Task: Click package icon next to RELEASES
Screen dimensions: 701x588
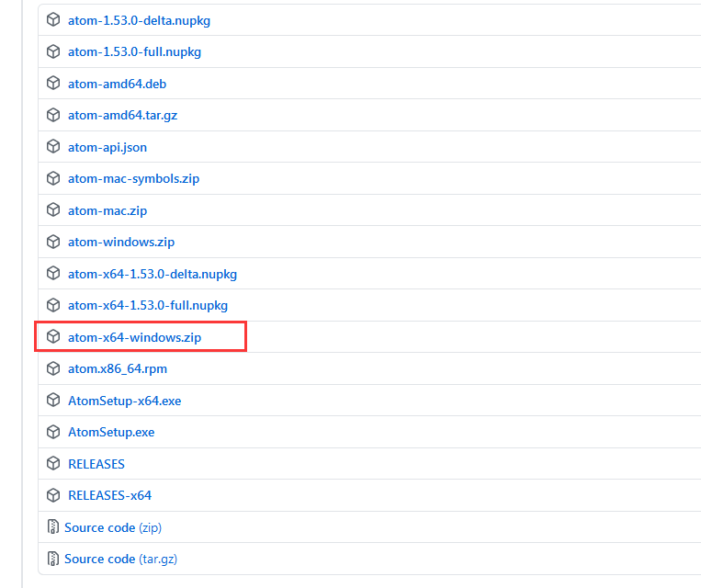Action: (x=53, y=464)
